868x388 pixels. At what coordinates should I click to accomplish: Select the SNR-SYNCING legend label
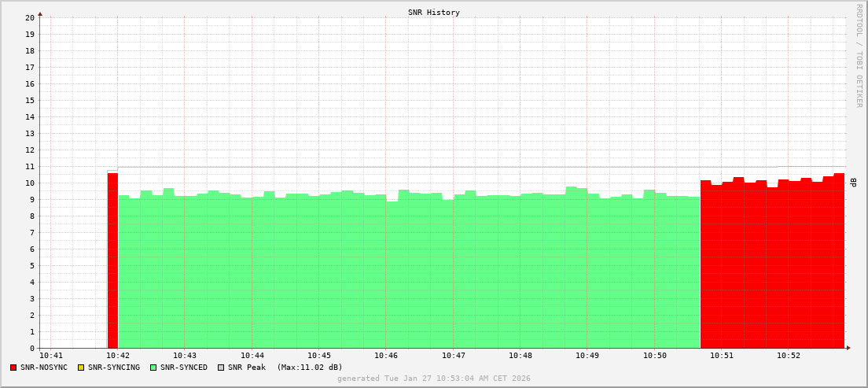pos(113,368)
